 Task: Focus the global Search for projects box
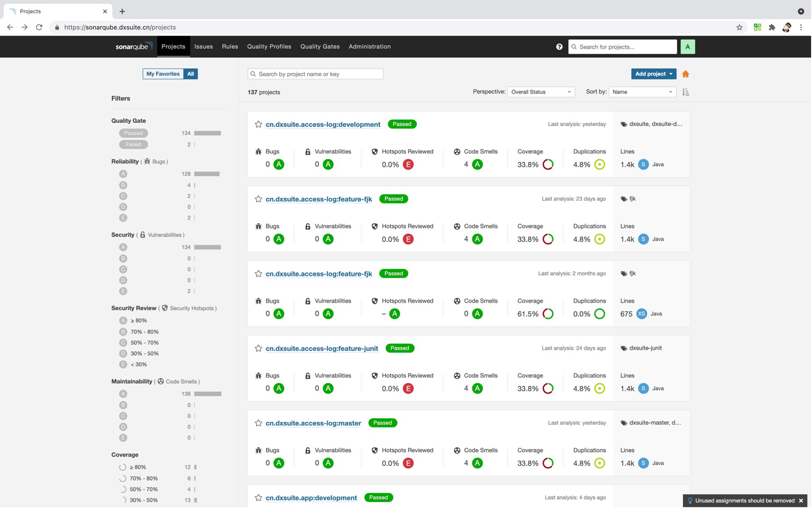click(623, 47)
